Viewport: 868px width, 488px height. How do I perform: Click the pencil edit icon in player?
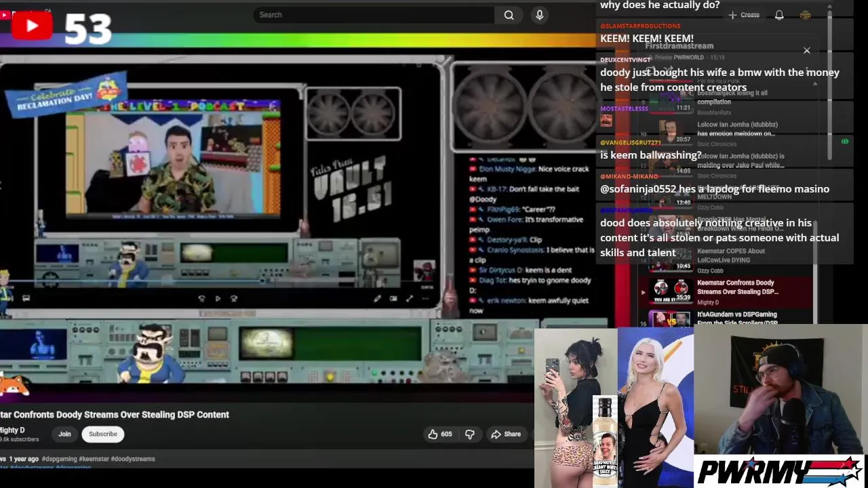tap(377, 298)
